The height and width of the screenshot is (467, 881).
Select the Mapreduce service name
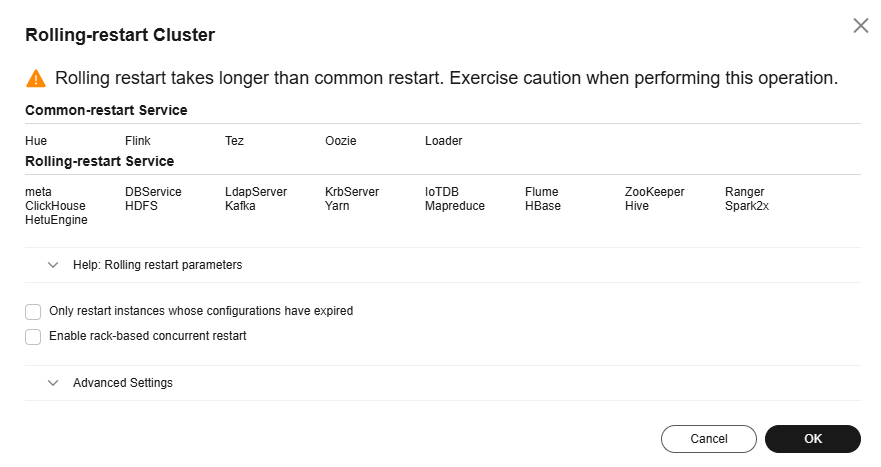pyautogui.click(x=455, y=206)
